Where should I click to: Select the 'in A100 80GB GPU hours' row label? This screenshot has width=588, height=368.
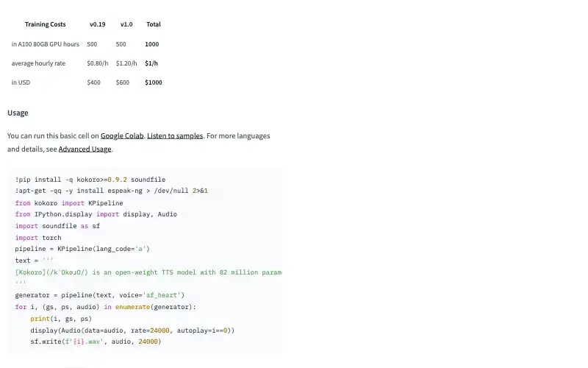coord(46,44)
